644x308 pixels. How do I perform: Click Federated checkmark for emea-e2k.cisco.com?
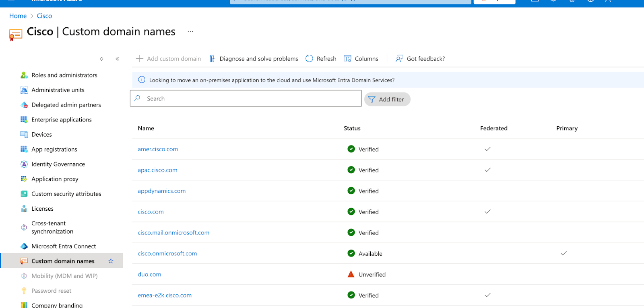(x=487, y=295)
